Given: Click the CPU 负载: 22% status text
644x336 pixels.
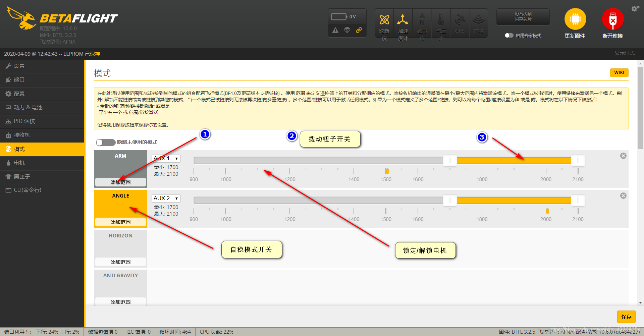Looking at the screenshot, I should click(216, 332).
